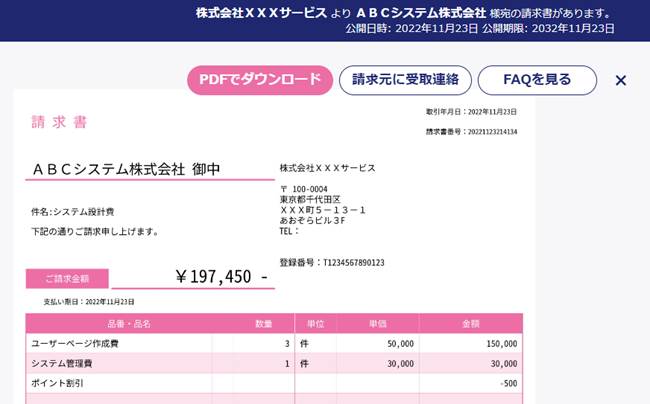Select the ABCシステム株式会社 御中 recipient name

[126, 169]
